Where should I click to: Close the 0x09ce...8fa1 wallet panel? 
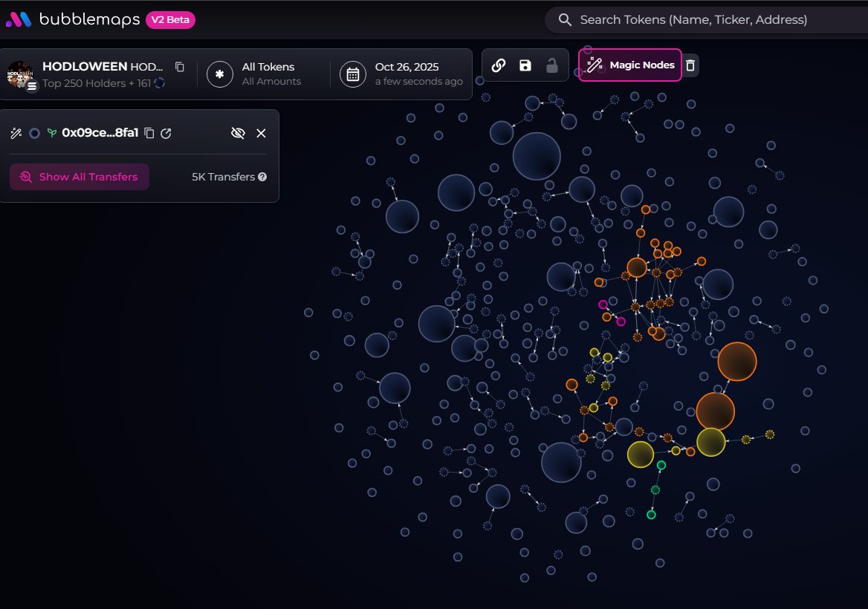(x=261, y=133)
